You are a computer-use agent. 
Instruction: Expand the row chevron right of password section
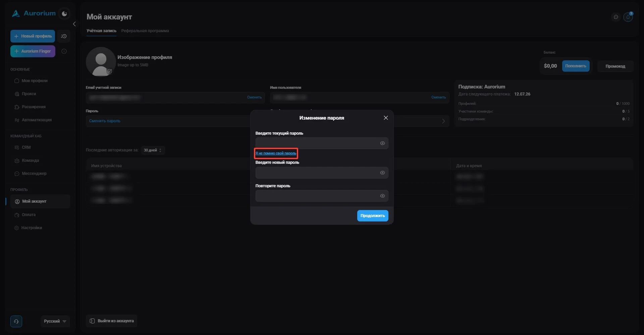click(443, 121)
